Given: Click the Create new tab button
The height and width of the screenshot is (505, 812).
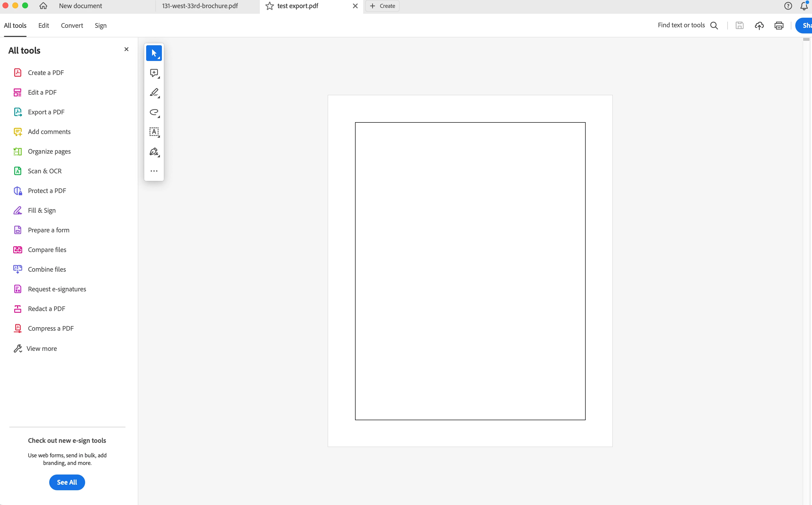Looking at the screenshot, I should coord(382,6).
